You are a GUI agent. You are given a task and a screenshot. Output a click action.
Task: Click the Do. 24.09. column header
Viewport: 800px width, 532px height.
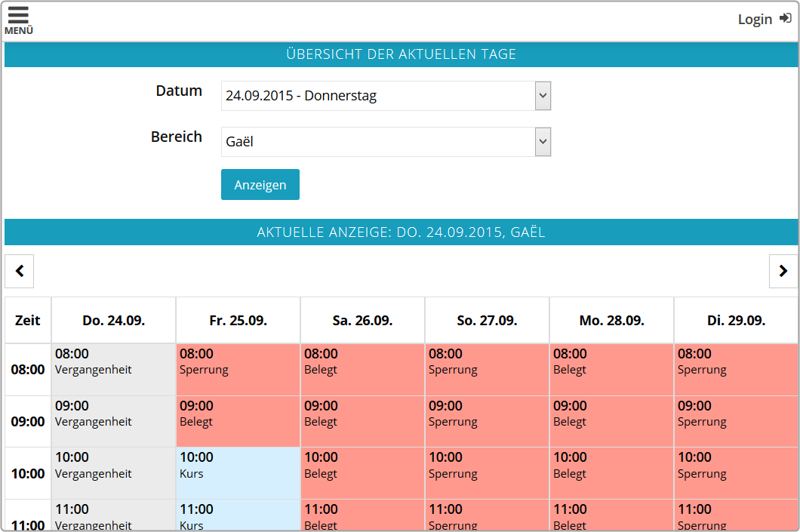coord(113,320)
